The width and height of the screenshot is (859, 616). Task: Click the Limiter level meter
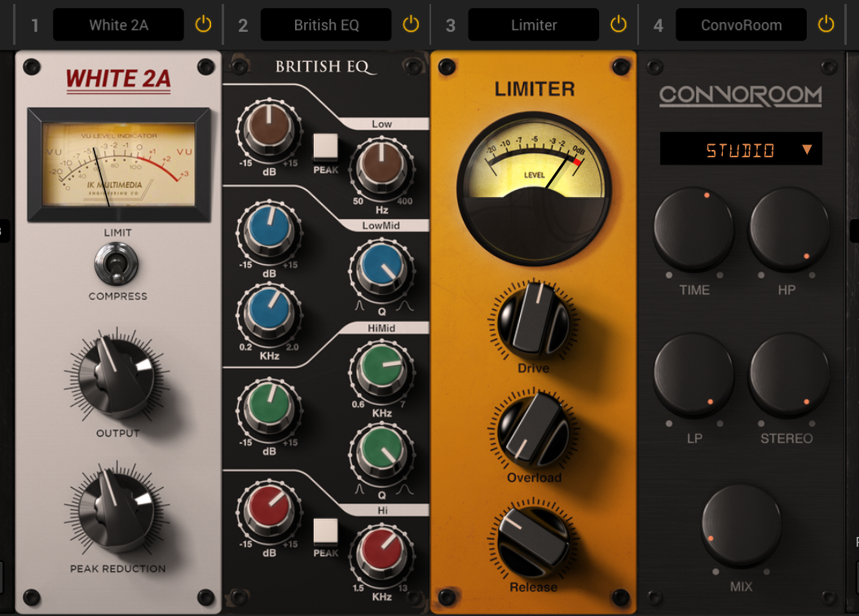point(534,189)
